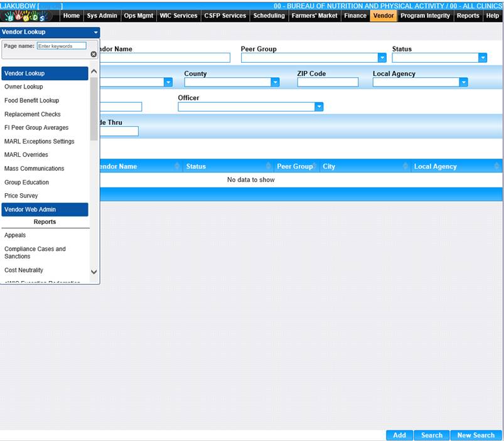The width and height of the screenshot is (504, 441).
Task: Go to Owner Lookup page
Action: point(45,87)
